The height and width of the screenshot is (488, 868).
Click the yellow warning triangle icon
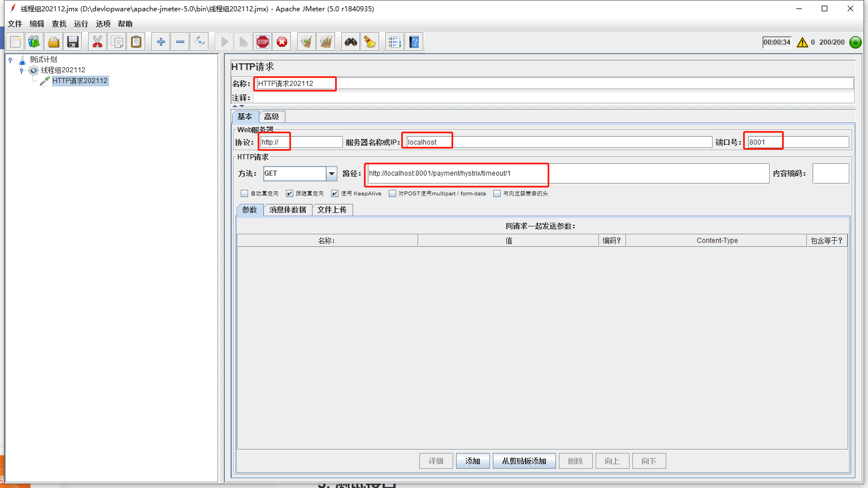(x=802, y=42)
